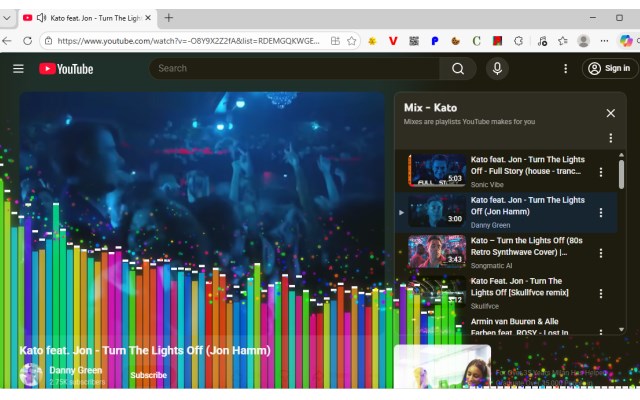Select the 3:00 Jon Hamm video thumbnail
Image resolution: width=640 pixels, height=400 pixels.
(x=437, y=211)
